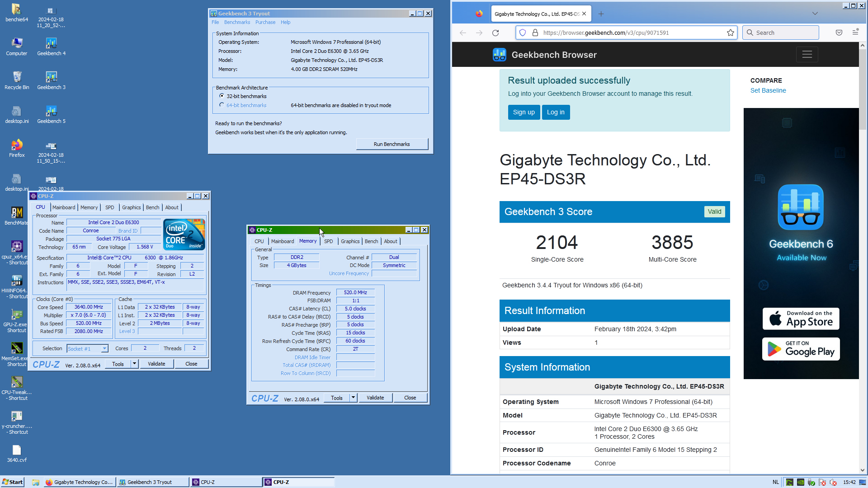
Task: Open the Purchase menu in Geekbench 3
Action: pyautogui.click(x=265, y=22)
